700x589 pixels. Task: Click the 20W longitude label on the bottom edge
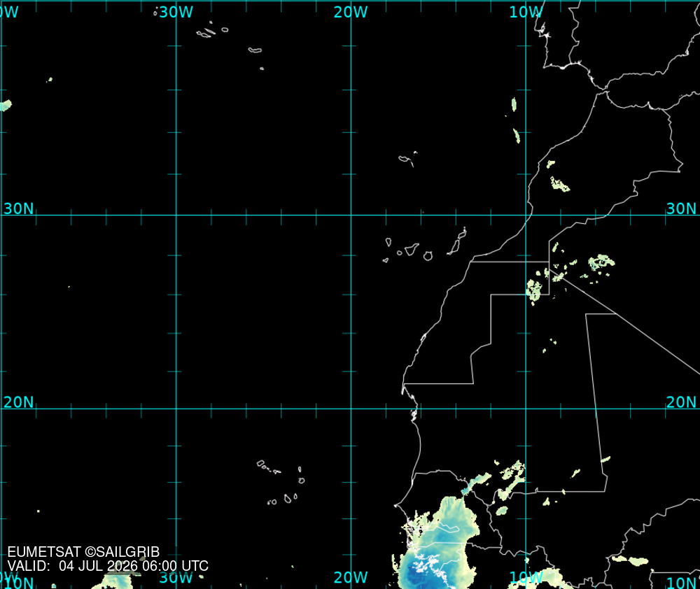pos(351,577)
